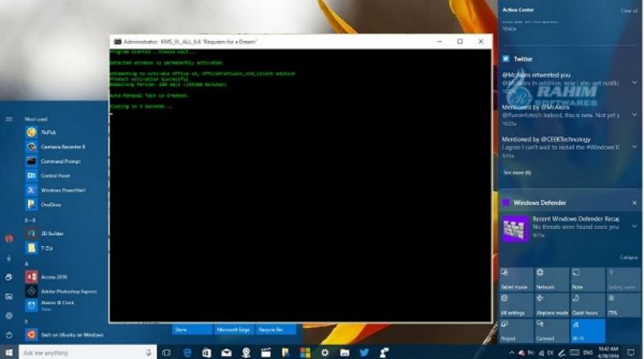Open All settings quick action
Viewport: 644px width, 359px height.
coord(517,304)
